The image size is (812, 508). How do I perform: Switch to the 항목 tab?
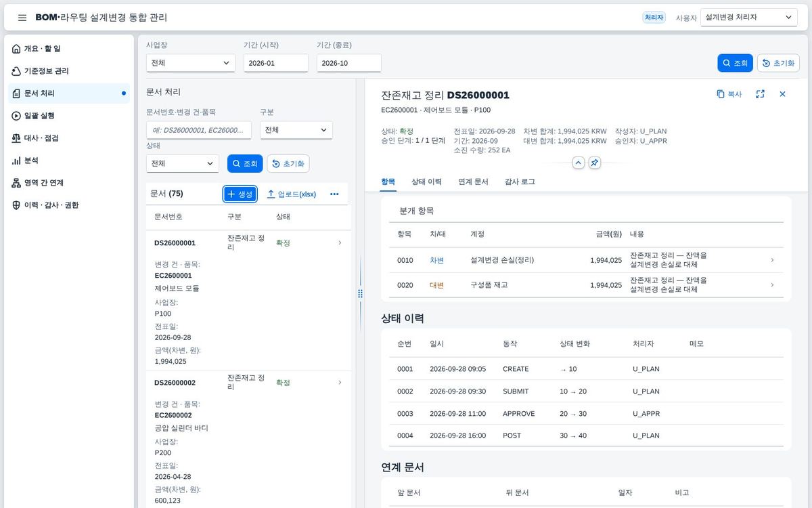click(x=388, y=182)
